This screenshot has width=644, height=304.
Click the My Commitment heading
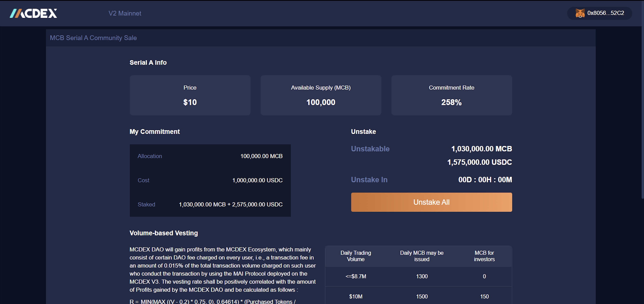[155, 132]
